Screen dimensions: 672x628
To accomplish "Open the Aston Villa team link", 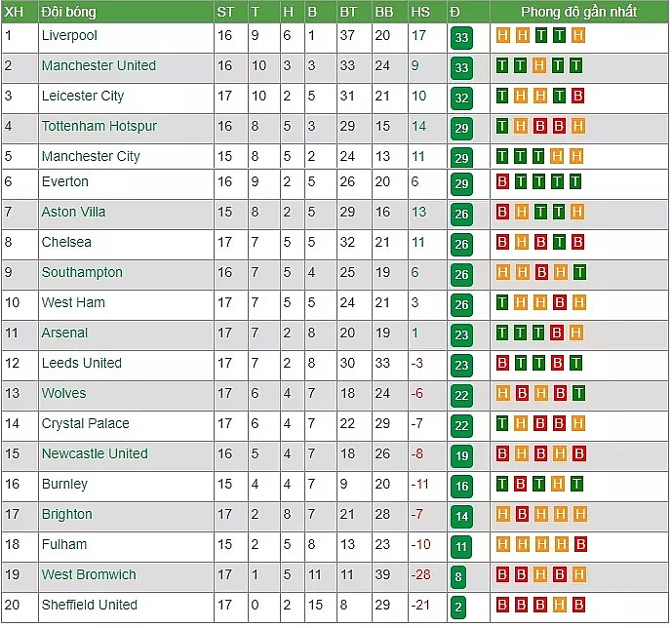I will click(x=73, y=212).
